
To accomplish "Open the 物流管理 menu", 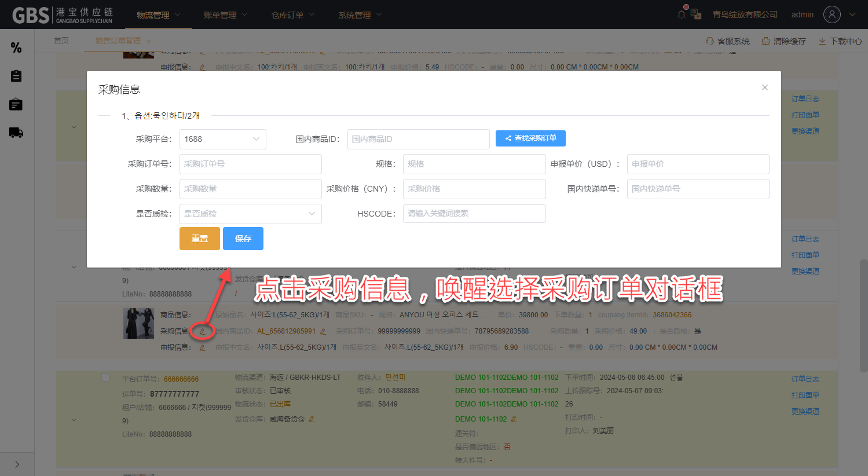I will pos(158,15).
